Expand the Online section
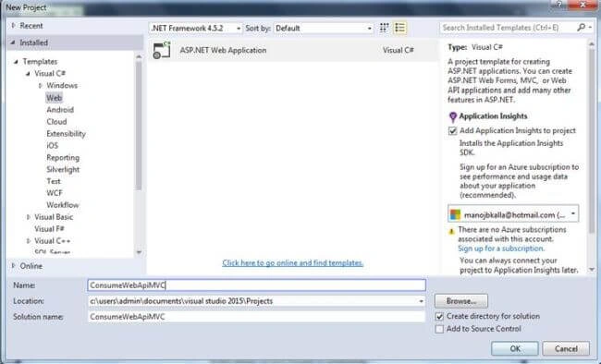Image resolution: width=601 pixels, height=364 pixels. [14, 265]
